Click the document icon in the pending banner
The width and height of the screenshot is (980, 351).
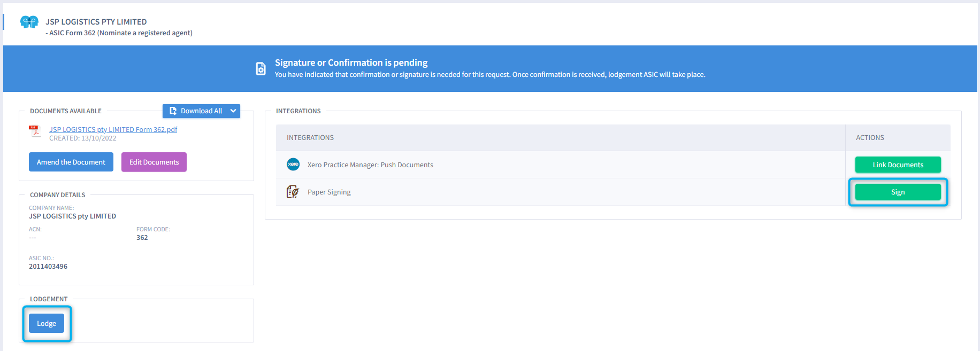pos(261,68)
